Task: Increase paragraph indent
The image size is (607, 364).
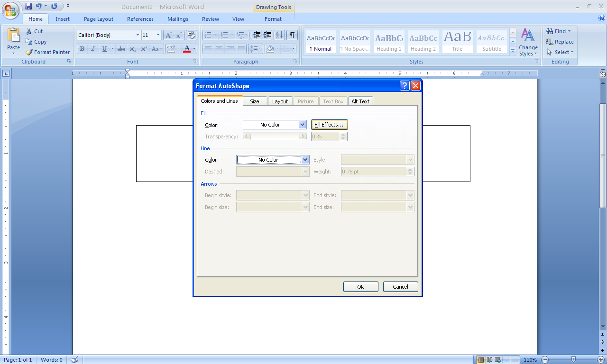Action: click(x=267, y=35)
